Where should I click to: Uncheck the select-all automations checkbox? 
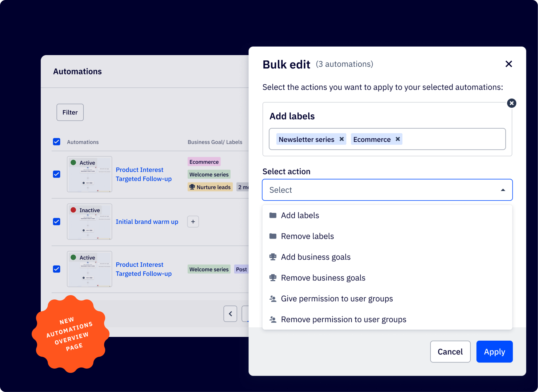pos(56,142)
